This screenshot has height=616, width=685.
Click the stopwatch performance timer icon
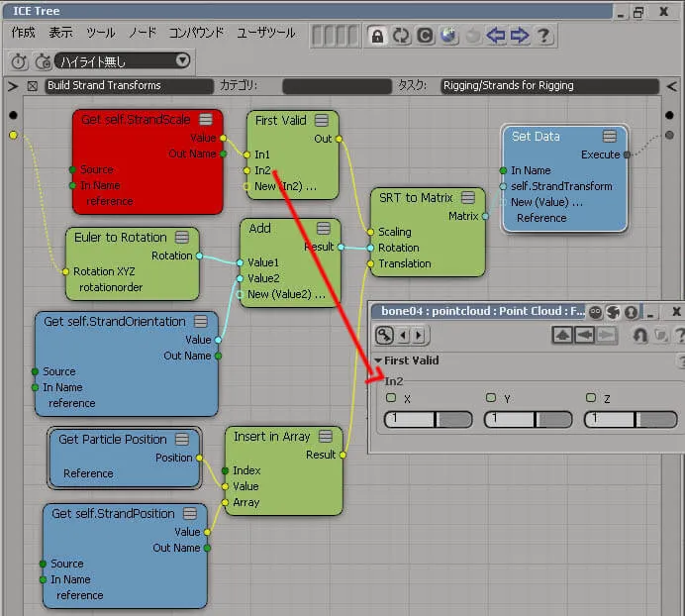19,61
